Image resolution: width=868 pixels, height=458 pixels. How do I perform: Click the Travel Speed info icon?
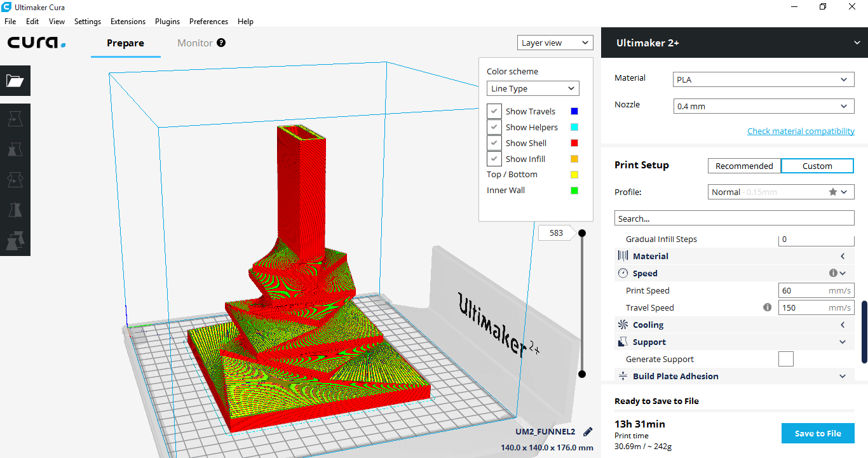pyautogui.click(x=767, y=307)
